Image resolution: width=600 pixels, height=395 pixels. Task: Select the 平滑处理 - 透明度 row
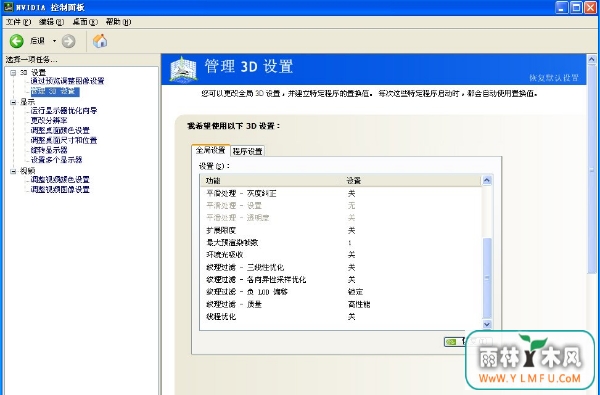[341, 218]
